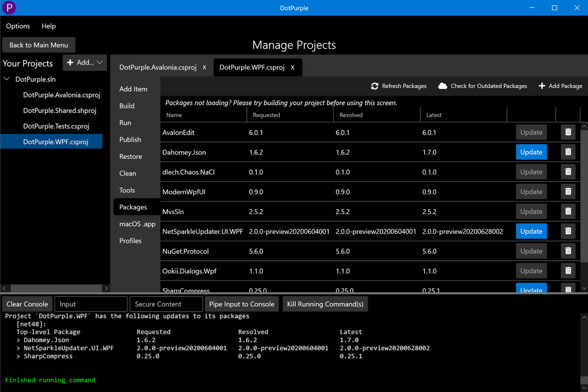Click trash icon for dlech.Chaos.NaCl
Image resolution: width=588 pixels, height=392 pixels.
[x=568, y=172]
